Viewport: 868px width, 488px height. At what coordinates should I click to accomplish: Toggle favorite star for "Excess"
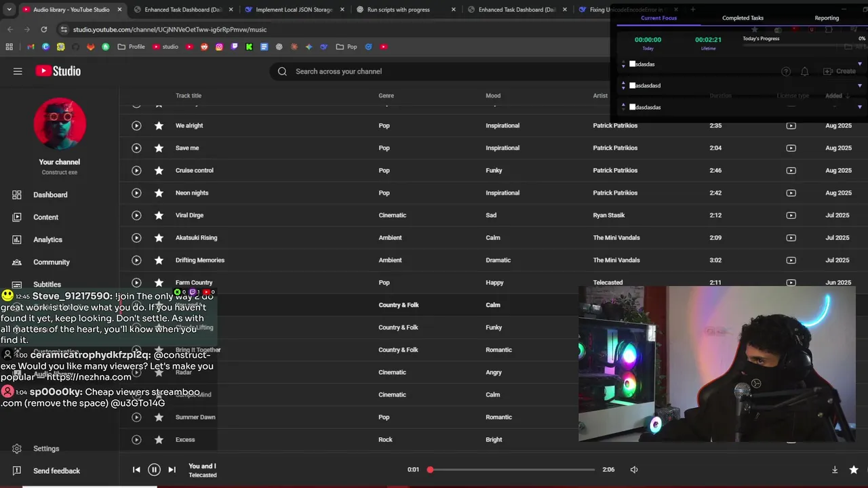(x=159, y=439)
